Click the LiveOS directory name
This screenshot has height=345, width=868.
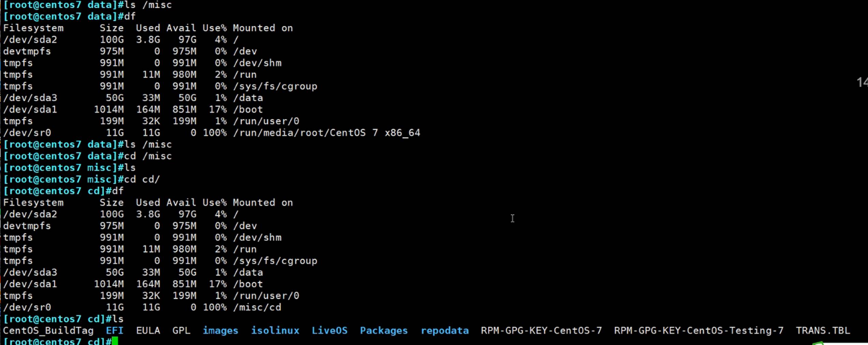(329, 330)
